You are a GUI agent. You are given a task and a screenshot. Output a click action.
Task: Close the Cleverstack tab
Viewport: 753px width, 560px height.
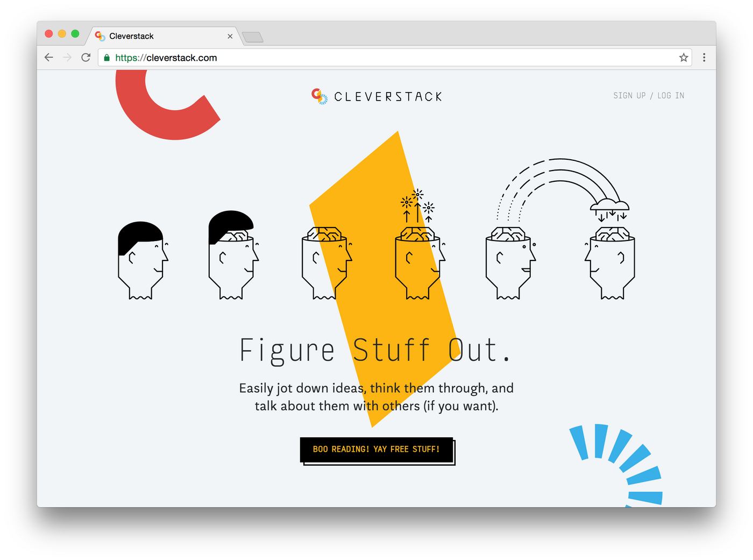pos(230,36)
